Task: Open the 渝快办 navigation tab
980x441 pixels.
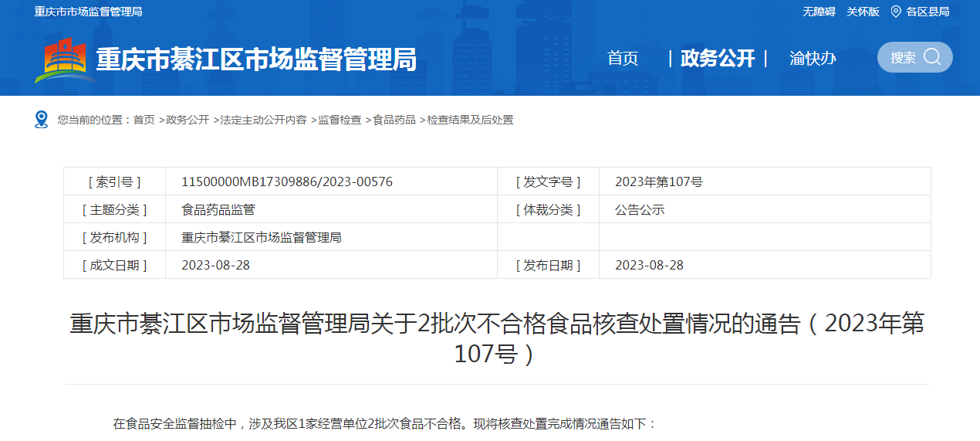Action: tap(813, 58)
